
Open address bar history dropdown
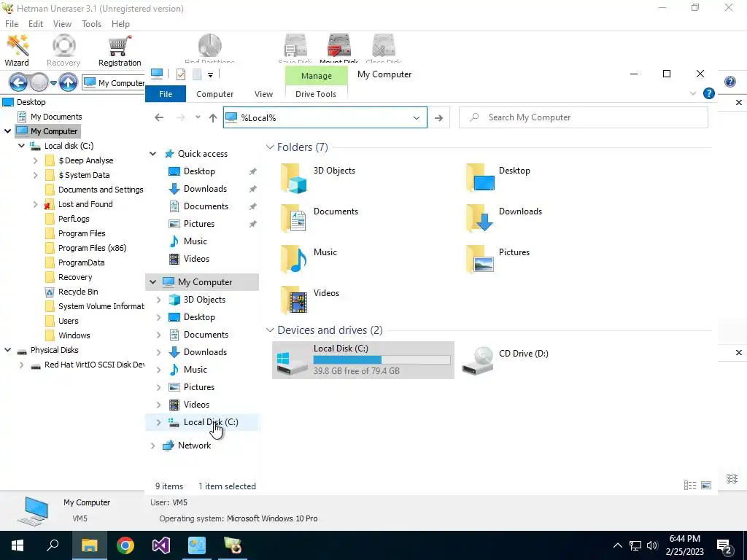click(417, 117)
